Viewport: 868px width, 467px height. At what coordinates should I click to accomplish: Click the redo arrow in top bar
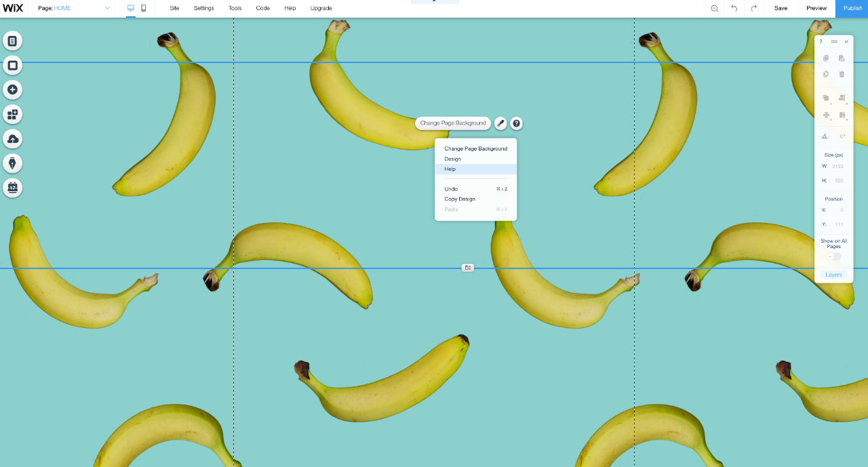click(x=753, y=8)
